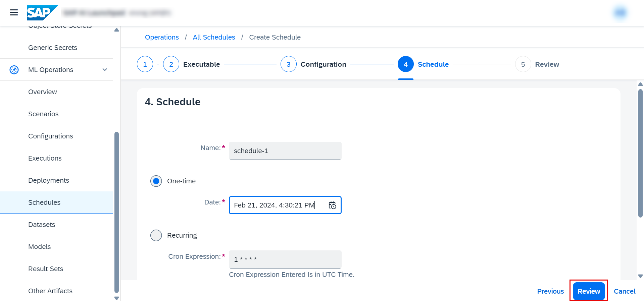Open Executions in the sidebar

(x=45, y=158)
